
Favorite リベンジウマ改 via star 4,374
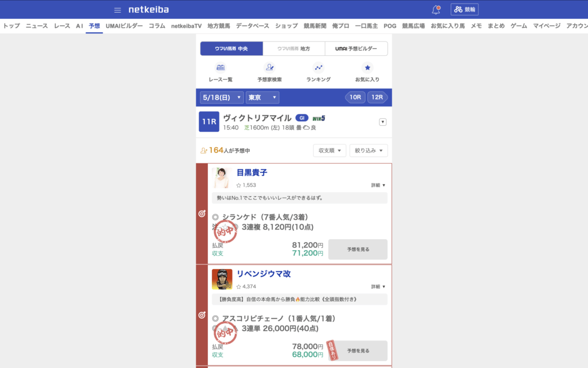tap(246, 286)
